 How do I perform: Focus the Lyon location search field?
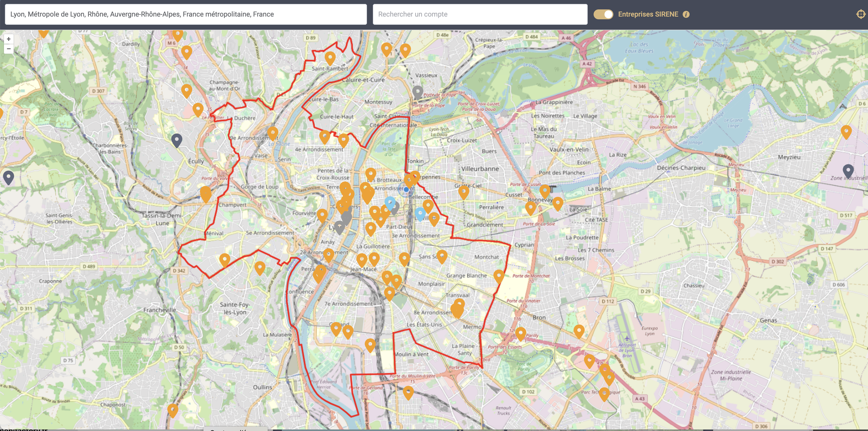tap(186, 14)
